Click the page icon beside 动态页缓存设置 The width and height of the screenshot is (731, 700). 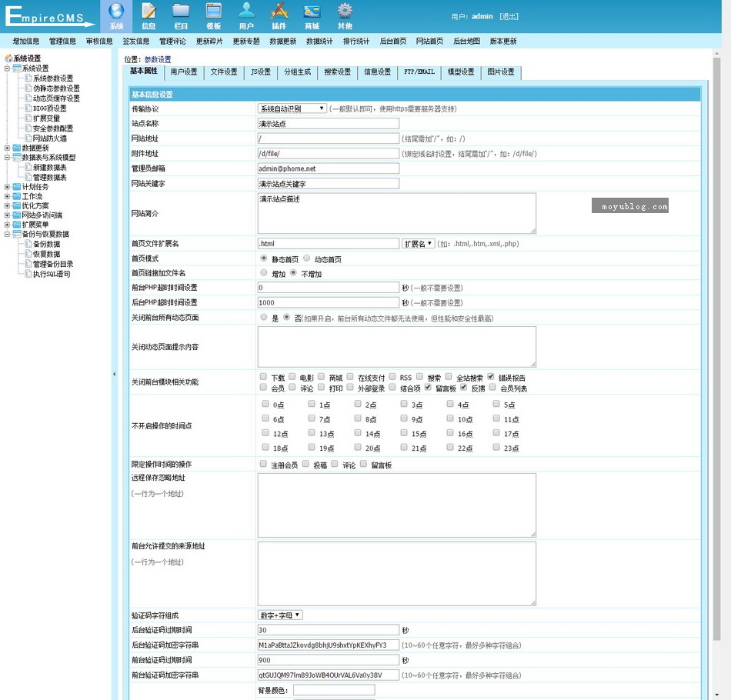point(28,98)
